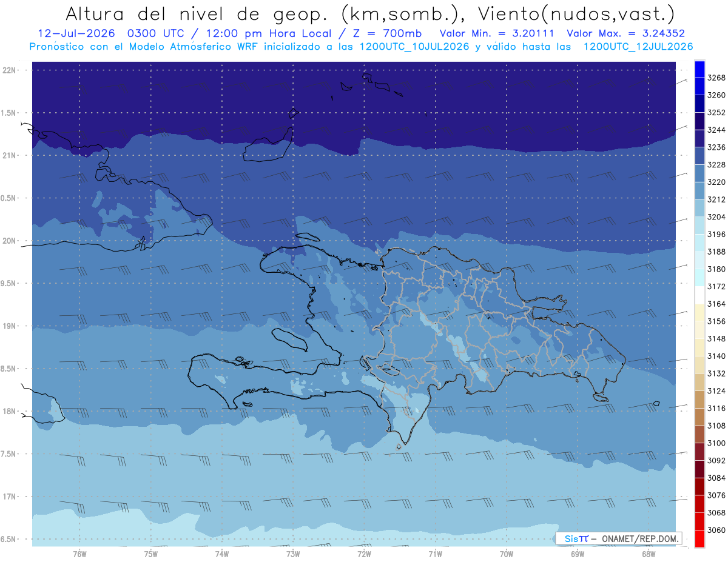Click the '75W' longitude axis label
The width and height of the screenshot is (728, 562).
click(150, 554)
